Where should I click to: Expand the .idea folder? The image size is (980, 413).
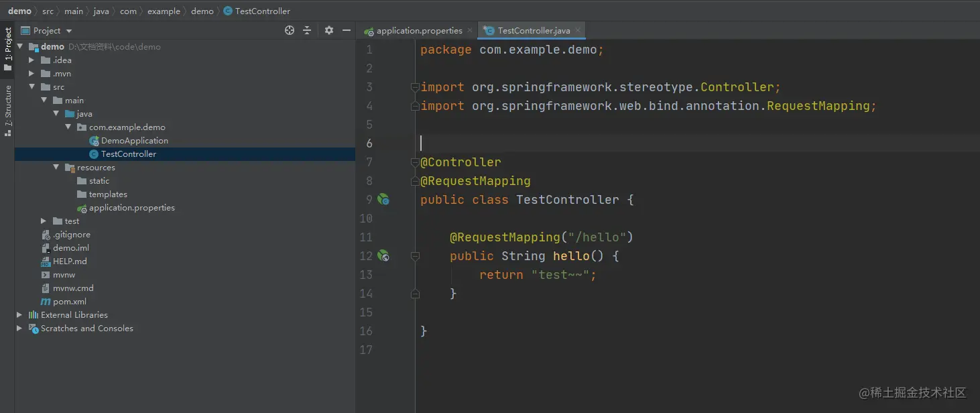(x=32, y=60)
